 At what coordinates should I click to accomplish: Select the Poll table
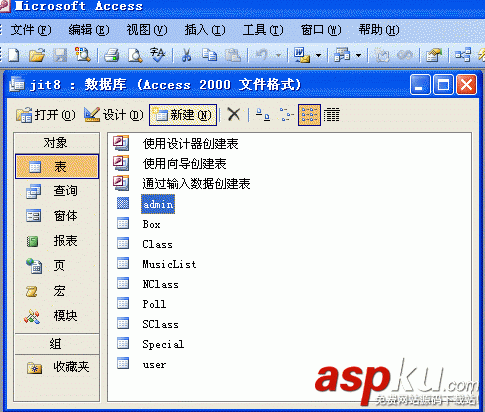154,304
